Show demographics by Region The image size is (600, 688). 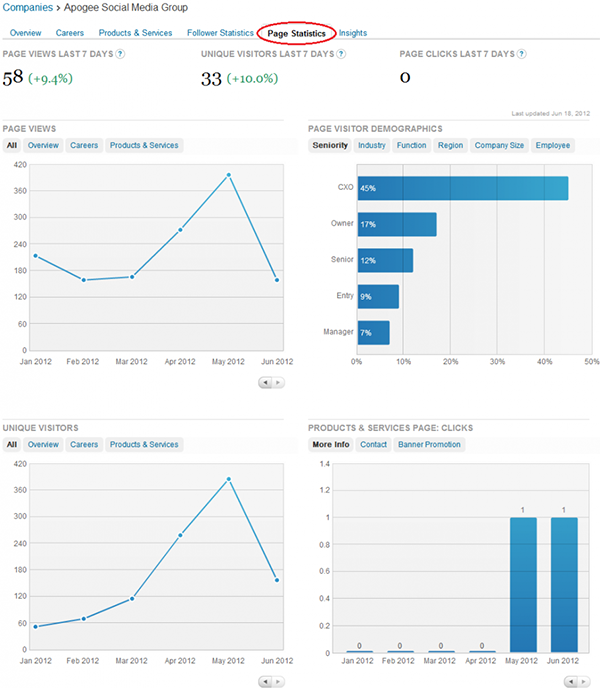point(450,145)
